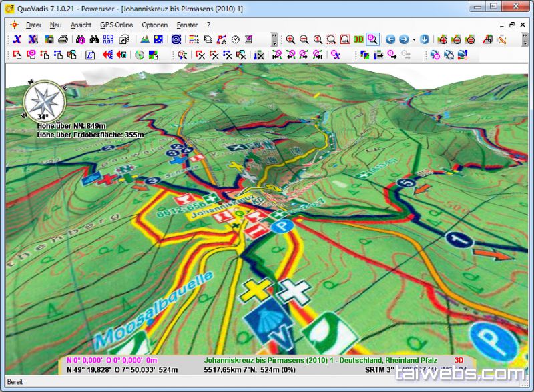Expand left toolbar overflow chevron
The width and height of the screenshot is (534, 392).
(274, 39)
